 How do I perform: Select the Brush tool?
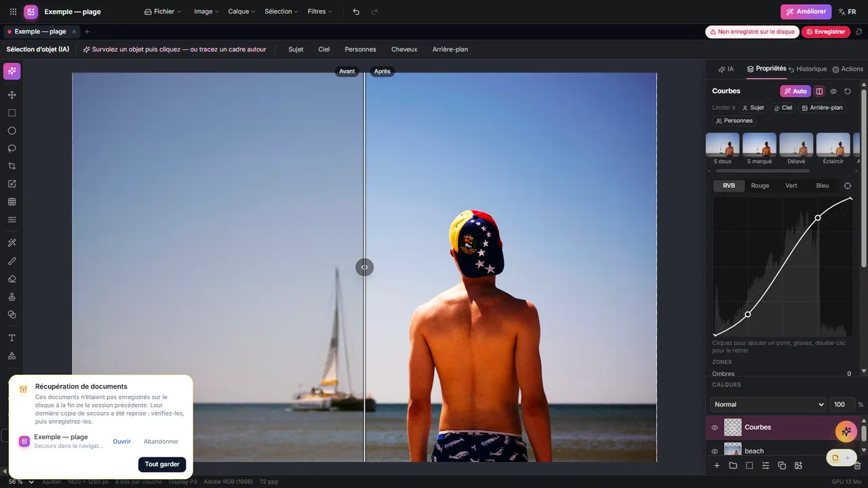(x=12, y=261)
